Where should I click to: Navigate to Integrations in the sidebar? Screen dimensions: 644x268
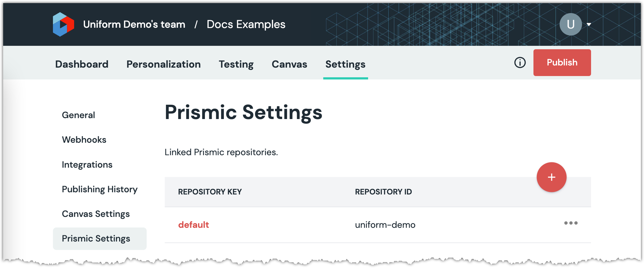[87, 165]
